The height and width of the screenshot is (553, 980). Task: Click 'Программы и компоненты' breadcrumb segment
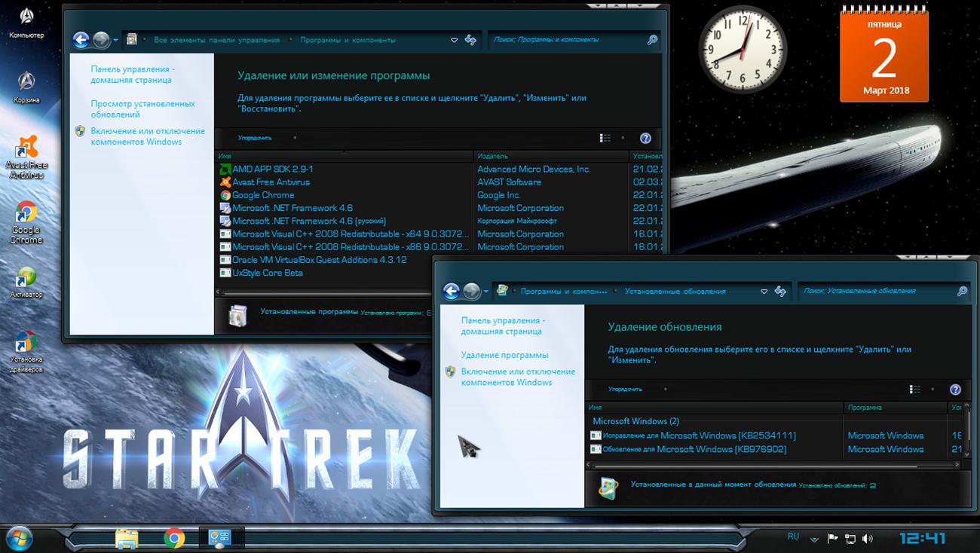[348, 40]
